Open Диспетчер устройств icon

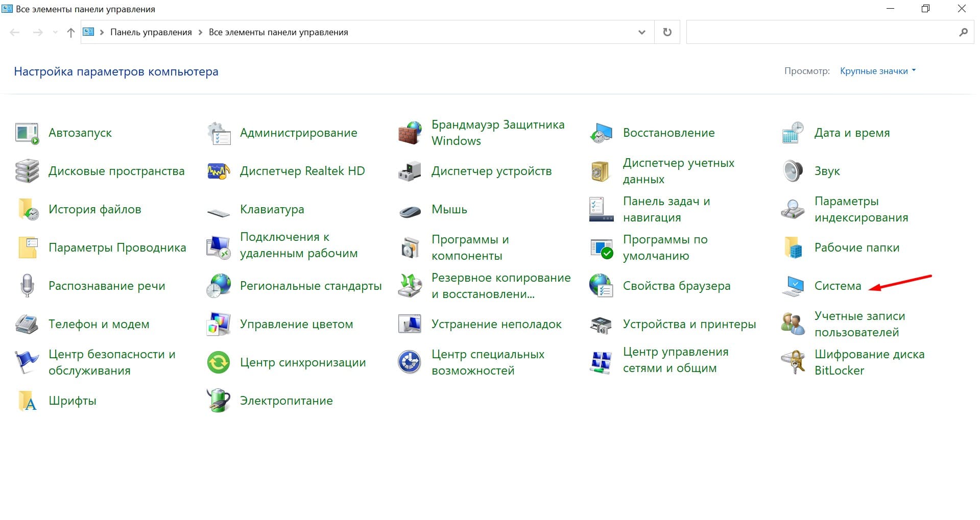point(410,171)
